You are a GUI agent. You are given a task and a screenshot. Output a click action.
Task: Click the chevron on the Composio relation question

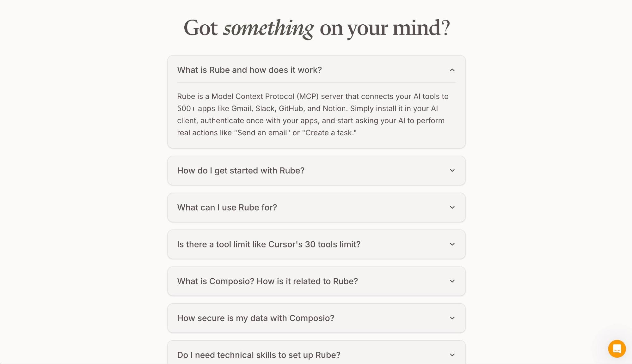click(x=452, y=281)
